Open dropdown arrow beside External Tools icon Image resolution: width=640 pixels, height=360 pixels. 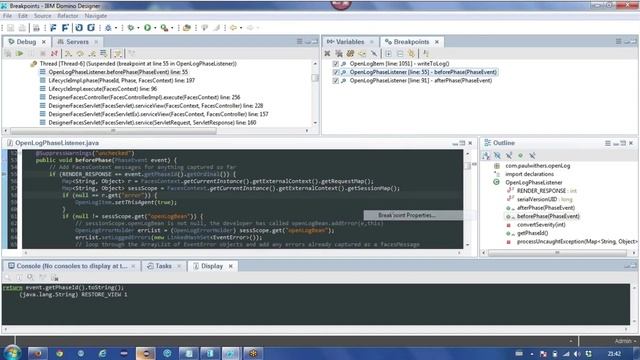point(172,28)
